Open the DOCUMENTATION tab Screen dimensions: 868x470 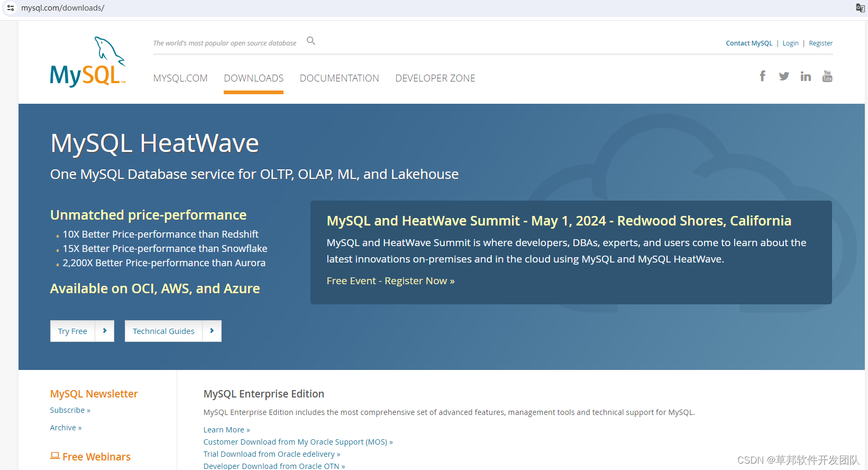(340, 78)
